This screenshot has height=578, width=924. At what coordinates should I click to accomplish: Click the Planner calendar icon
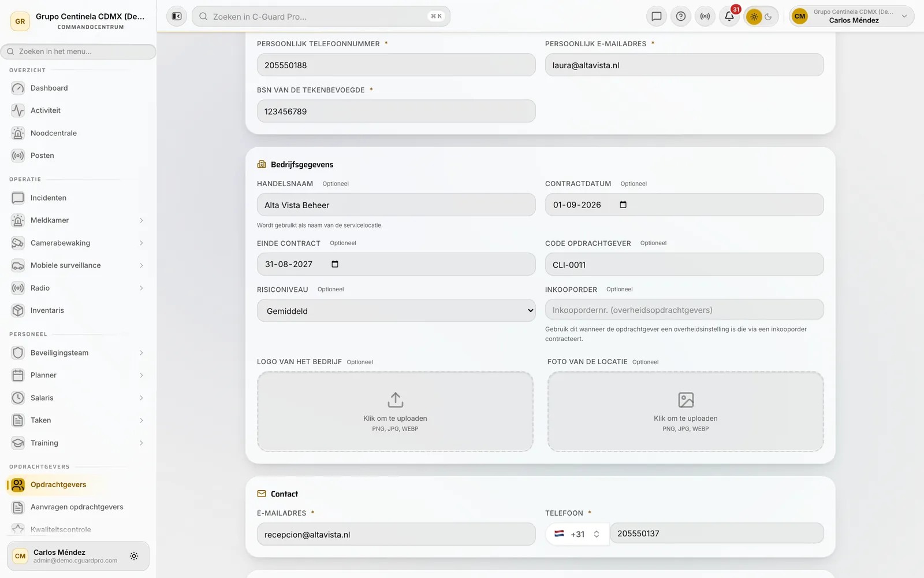point(18,375)
